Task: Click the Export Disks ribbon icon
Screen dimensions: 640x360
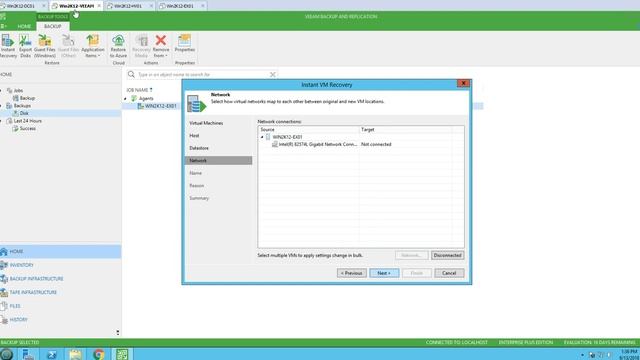Action: point(25,46)
